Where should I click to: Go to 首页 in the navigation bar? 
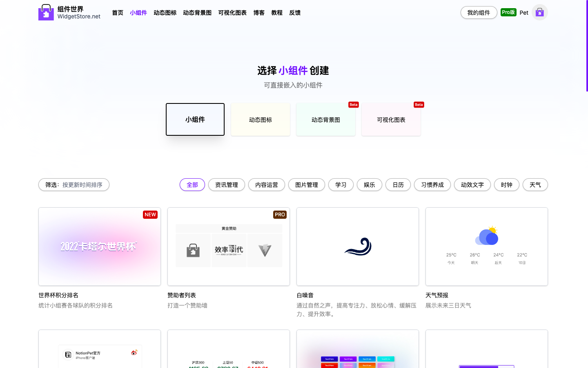118,13
